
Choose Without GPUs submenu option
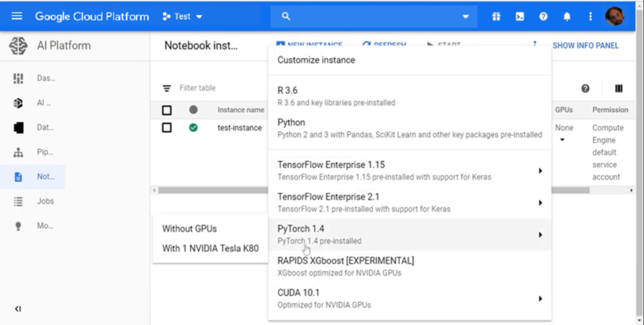(x=210, y=229)
